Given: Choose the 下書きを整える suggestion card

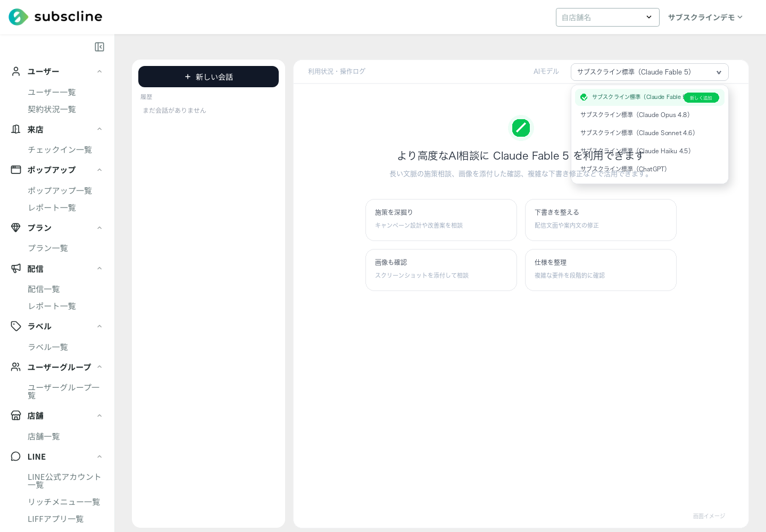Looking at the screenshot, I should (x=601, y=220).
